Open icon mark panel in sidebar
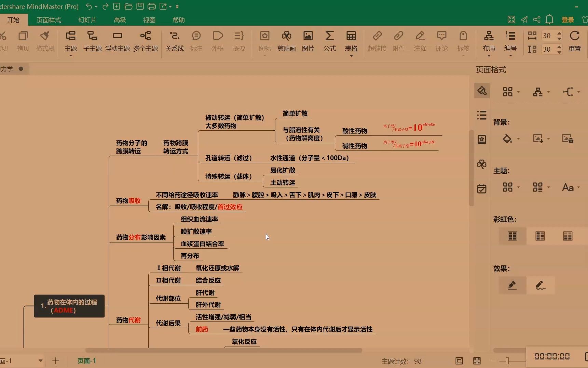 [482, 140]
